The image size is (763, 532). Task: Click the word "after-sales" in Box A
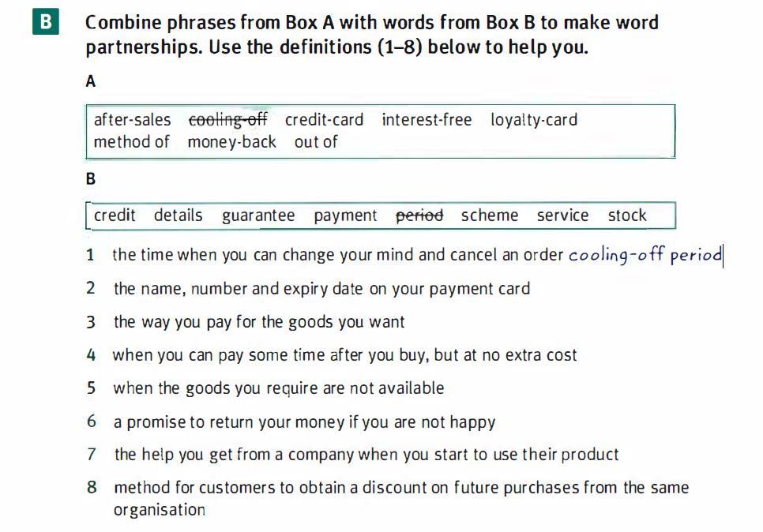point(132,120)
